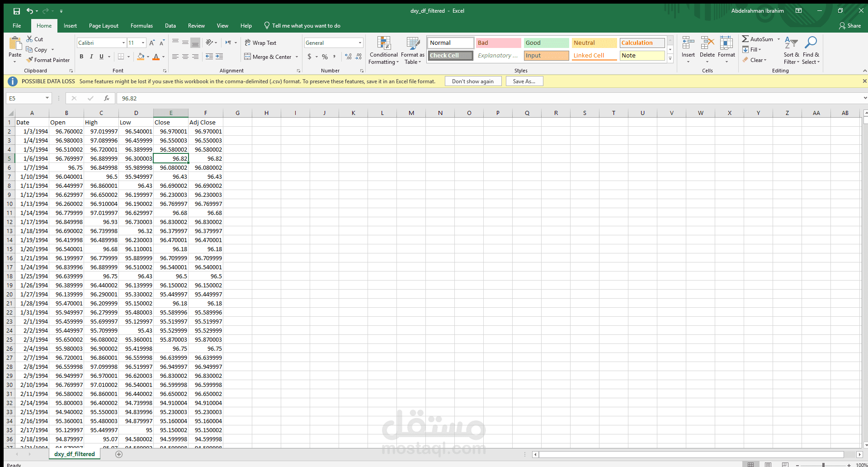Apply Percent Style format

point(325,57)
